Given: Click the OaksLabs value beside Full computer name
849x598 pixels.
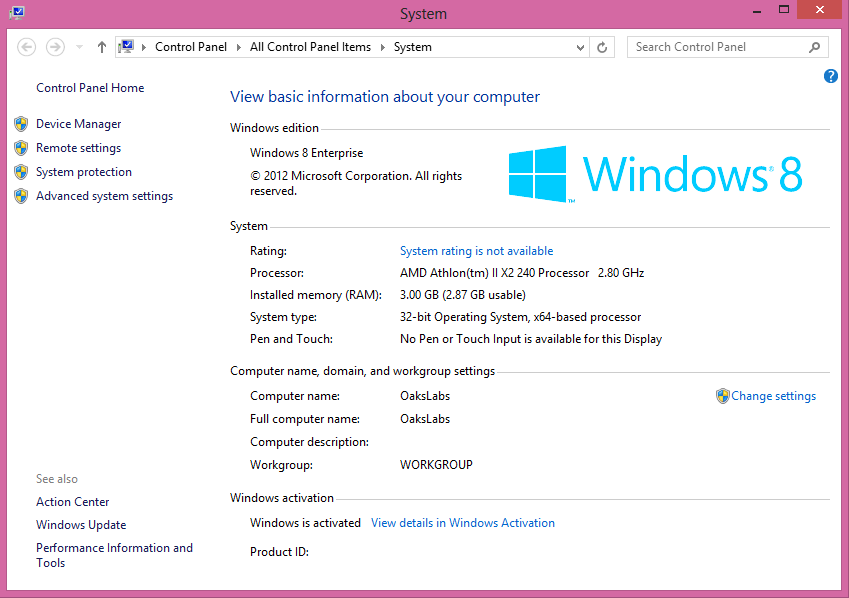Looking at the screenshot, I should [425, 419].
